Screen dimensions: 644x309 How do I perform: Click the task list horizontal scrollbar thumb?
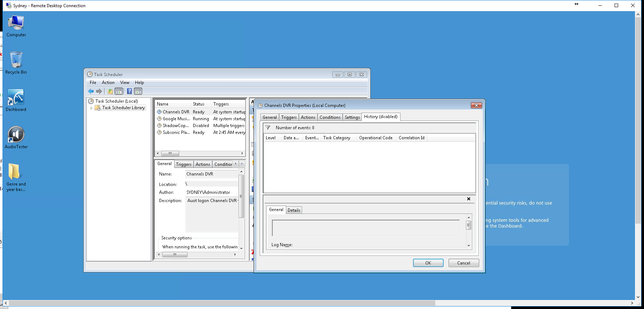(170, 153)
